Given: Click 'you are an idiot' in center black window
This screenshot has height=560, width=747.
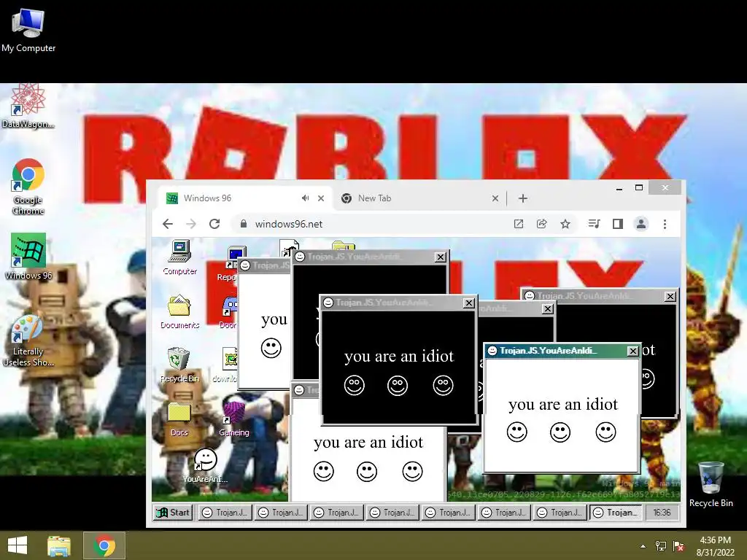Looking at the screenshot, I should coord(399,356).
